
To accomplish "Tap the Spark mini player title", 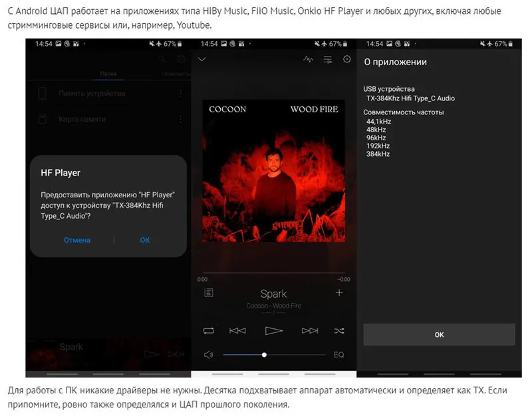I will [71, 347].
